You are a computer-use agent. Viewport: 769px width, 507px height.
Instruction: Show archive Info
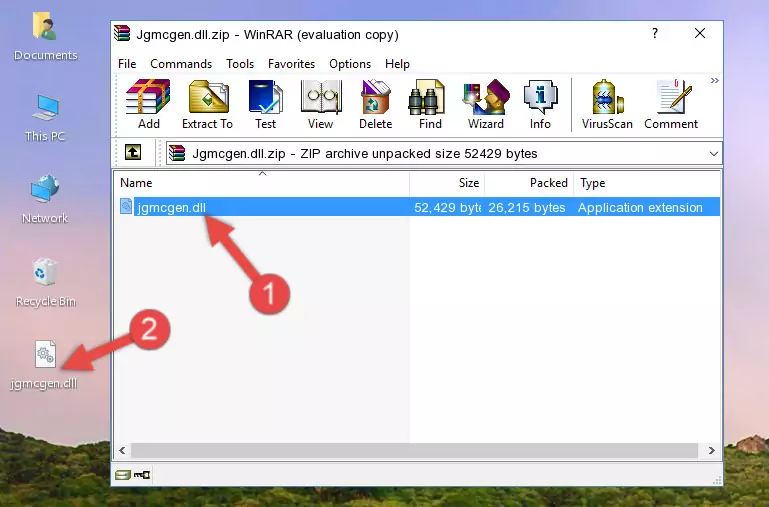[x=540, y=104]
